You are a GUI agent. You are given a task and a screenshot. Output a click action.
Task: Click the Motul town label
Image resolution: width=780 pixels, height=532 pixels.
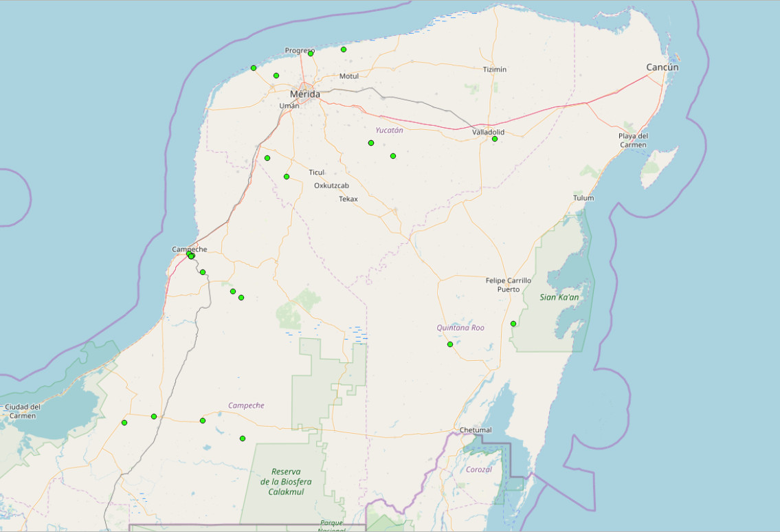[x=348, y=76]
